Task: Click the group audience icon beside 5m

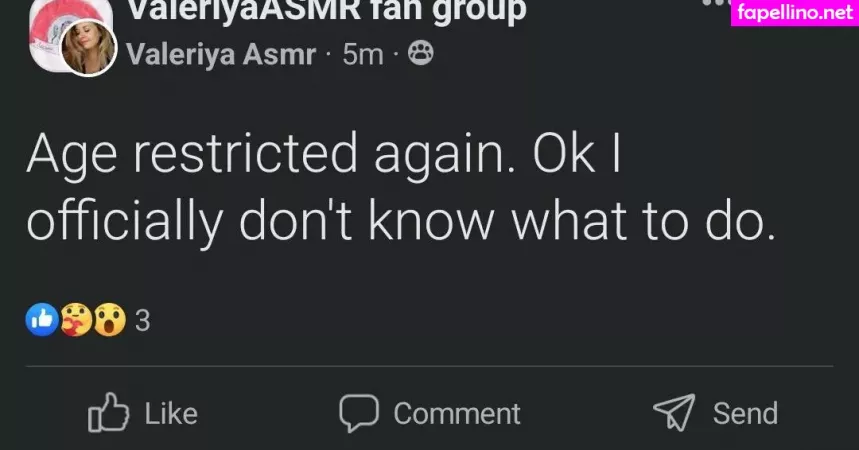Action: click(x=422, y=55)
